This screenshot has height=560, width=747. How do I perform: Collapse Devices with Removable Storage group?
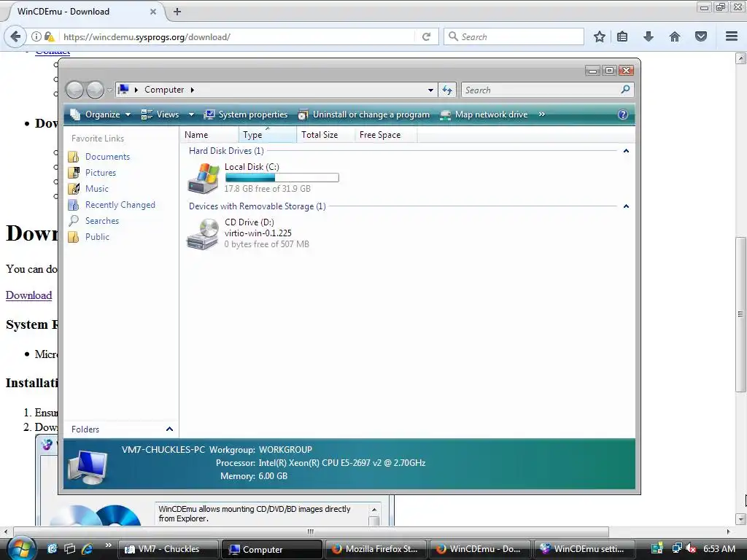(x=626, y=206)
